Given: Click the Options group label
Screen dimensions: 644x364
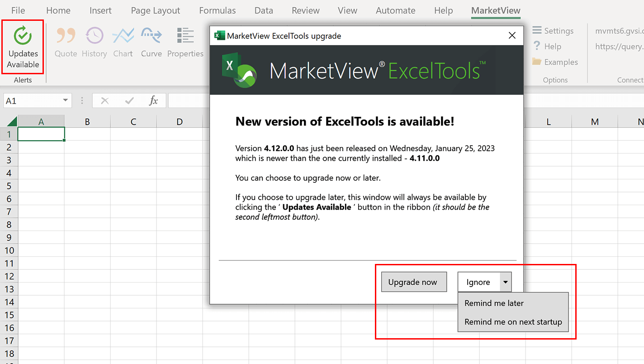Looking at the screenshot, I should (x=555, y=80).
